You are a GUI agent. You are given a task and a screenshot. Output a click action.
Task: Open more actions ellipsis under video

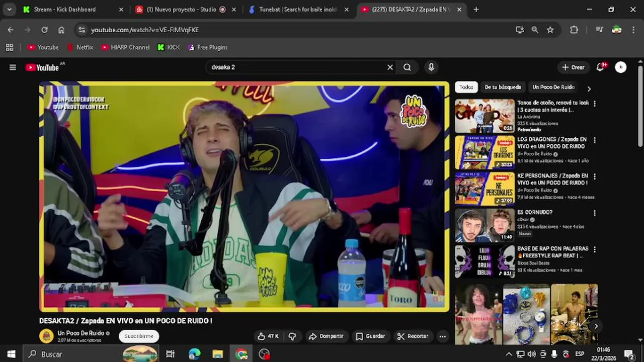click(x=443, y=336)
